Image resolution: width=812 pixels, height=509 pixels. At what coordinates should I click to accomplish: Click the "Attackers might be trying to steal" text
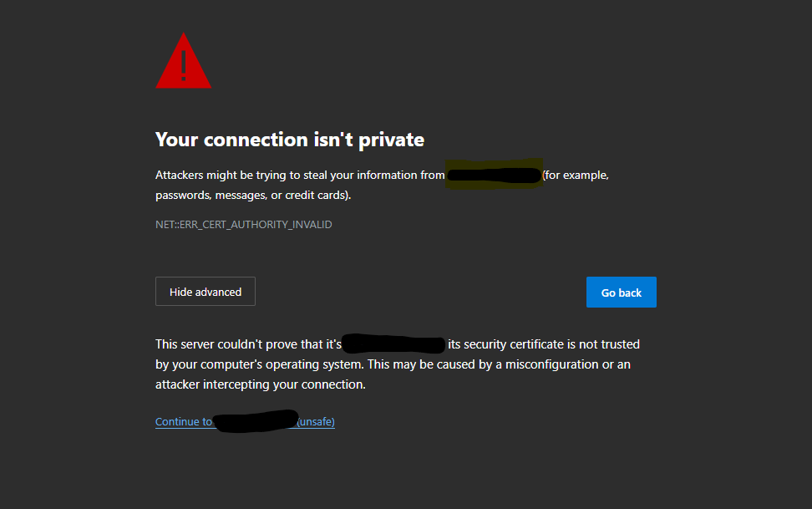[241, 176]
